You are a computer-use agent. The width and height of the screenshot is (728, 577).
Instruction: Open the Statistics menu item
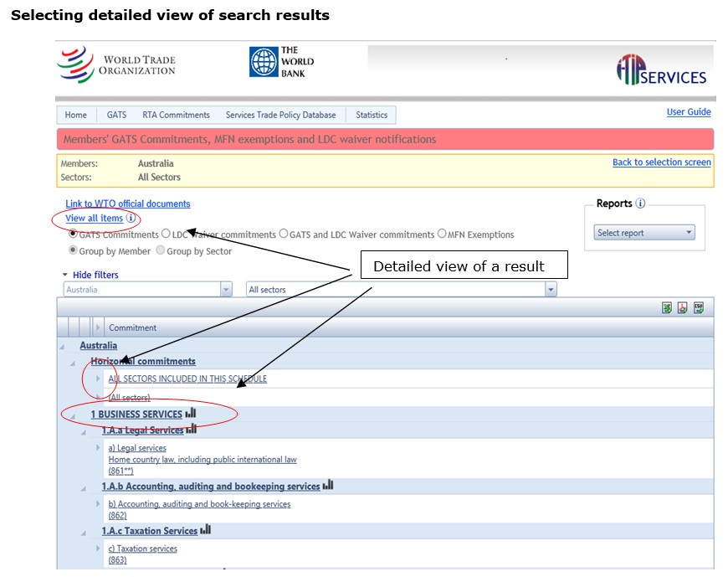coord(372,115)
